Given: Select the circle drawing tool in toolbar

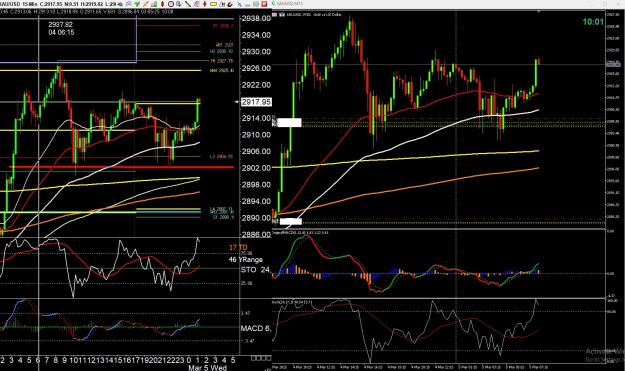Looking at the screenshot, I should coord(171,4).
